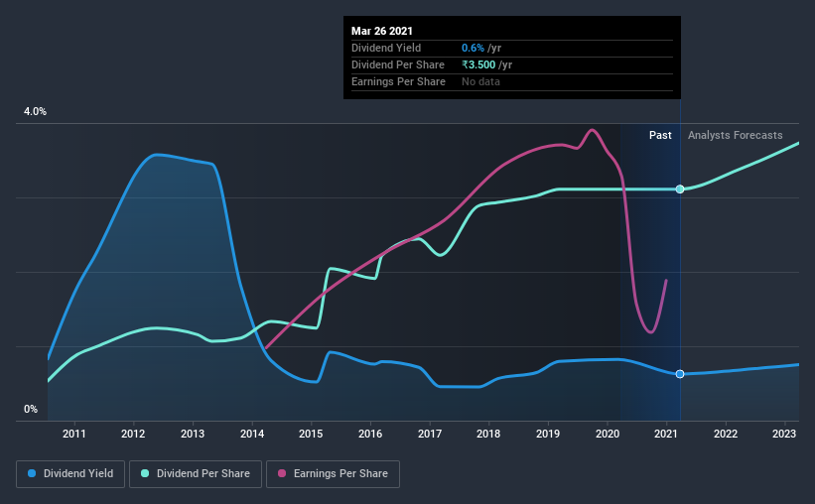Select the 2011 label on the x-axis
815x504 pixels.
click(x=74, y=434)
